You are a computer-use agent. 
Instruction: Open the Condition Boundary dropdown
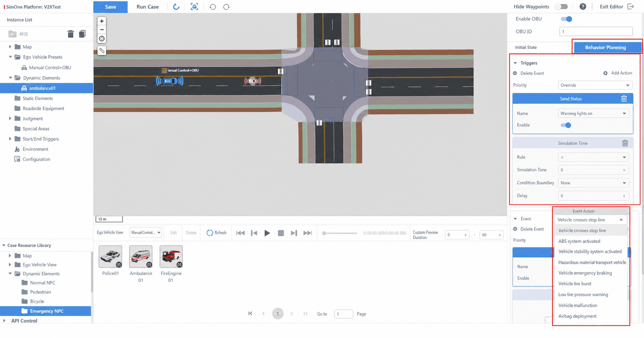pos(593,183)
